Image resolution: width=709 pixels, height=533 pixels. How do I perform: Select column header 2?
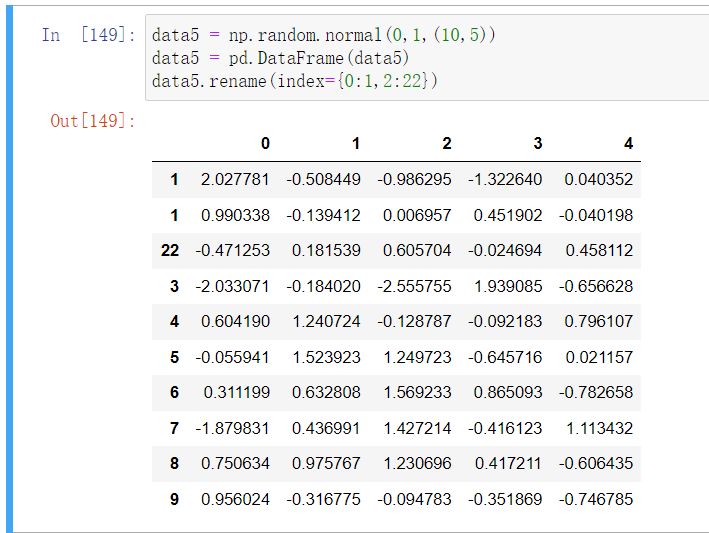[447, 143]
